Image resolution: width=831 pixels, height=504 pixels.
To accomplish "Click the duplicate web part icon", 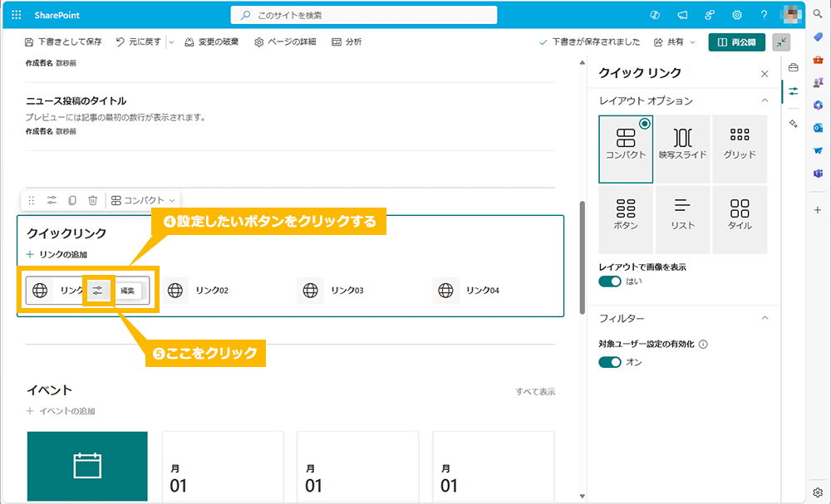I will tap(72, 200).
